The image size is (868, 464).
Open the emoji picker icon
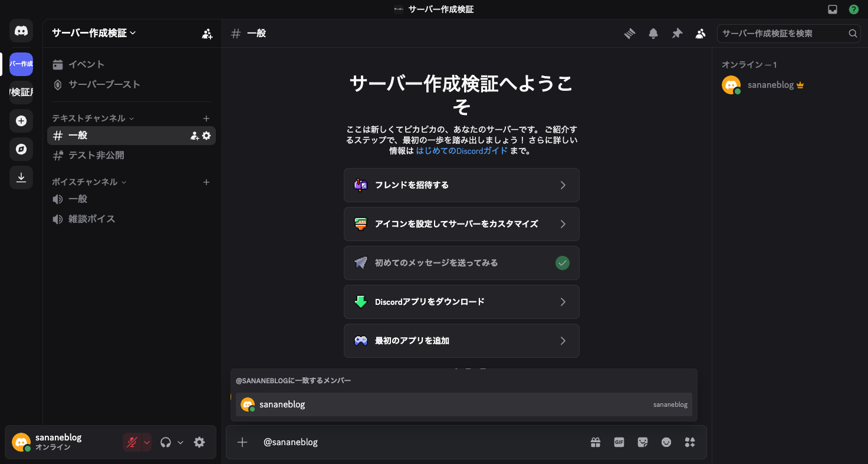(666, 442)
